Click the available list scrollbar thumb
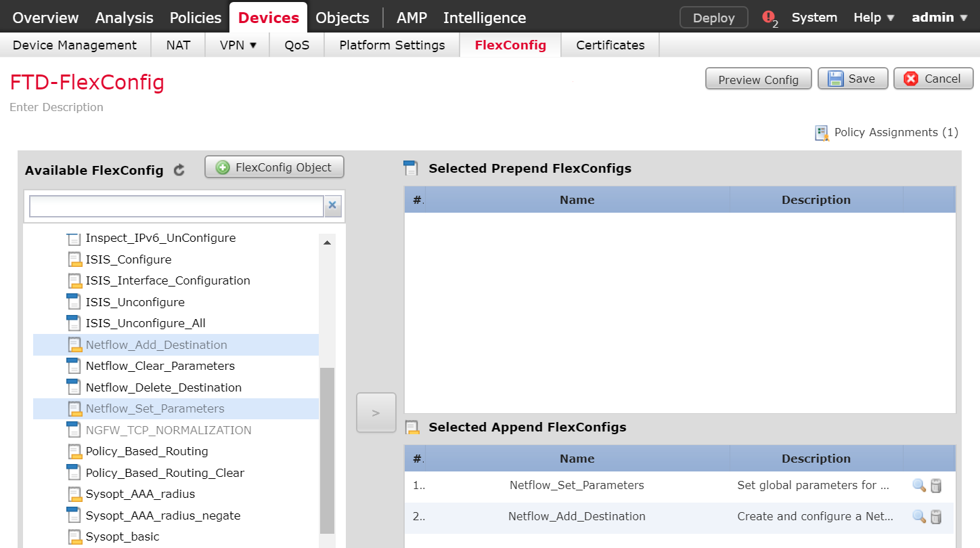Screen dimensions: 980x548 point(327,450)
